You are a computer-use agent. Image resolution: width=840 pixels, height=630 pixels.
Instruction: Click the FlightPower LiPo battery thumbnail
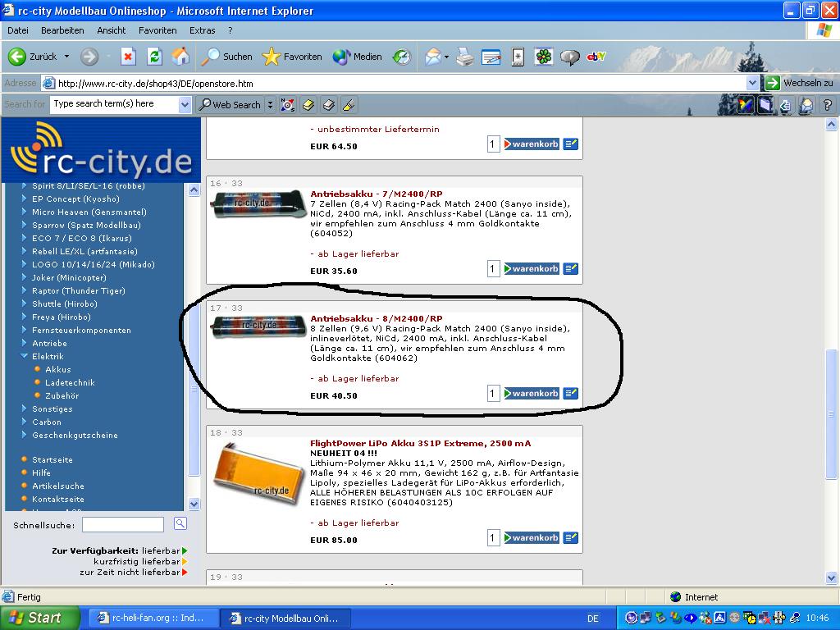tap(258, 474)
